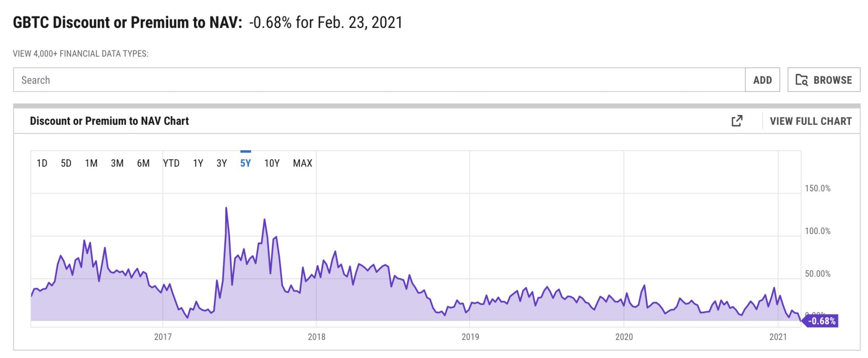Open the chart pop-out external link icon
868x358 pixels.
tap(737, 121)
